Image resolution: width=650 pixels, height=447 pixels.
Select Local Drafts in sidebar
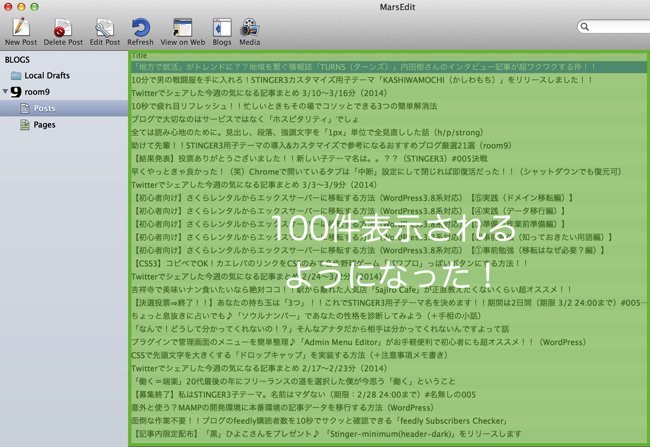click(x=47, y=75)
